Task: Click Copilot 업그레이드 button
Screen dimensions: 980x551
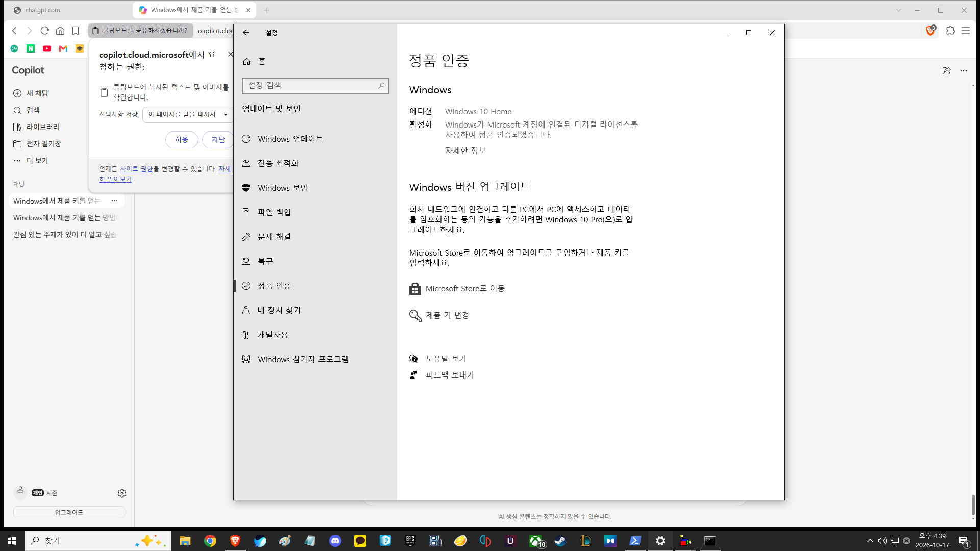Action: click(69, 512)
